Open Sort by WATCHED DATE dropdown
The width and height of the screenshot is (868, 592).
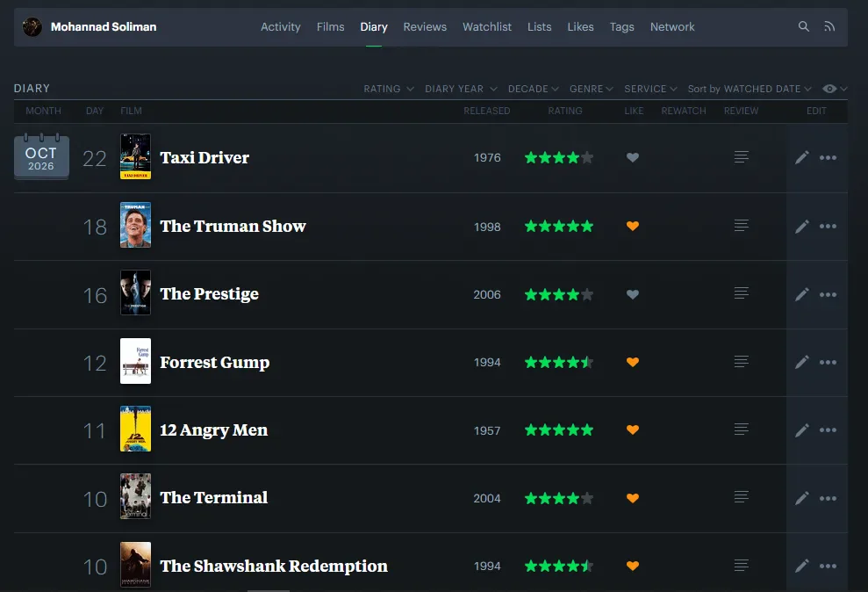point(750,89)
